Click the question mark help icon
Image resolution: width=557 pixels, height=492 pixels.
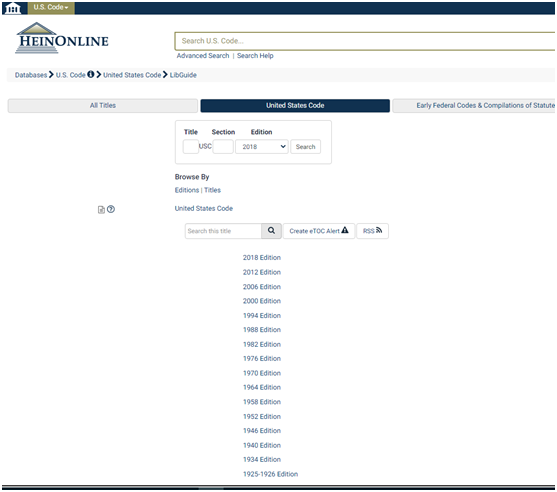click(111, 209)
